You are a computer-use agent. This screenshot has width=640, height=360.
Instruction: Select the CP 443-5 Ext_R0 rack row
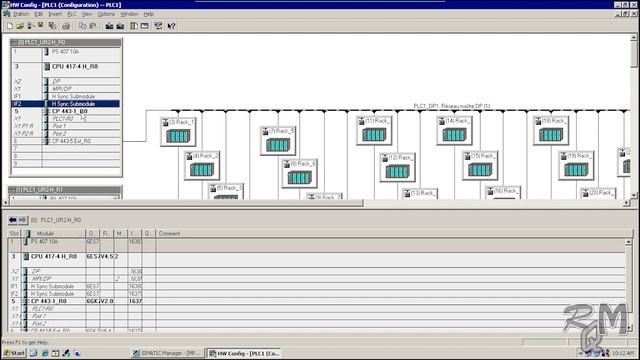pos(66,141)
